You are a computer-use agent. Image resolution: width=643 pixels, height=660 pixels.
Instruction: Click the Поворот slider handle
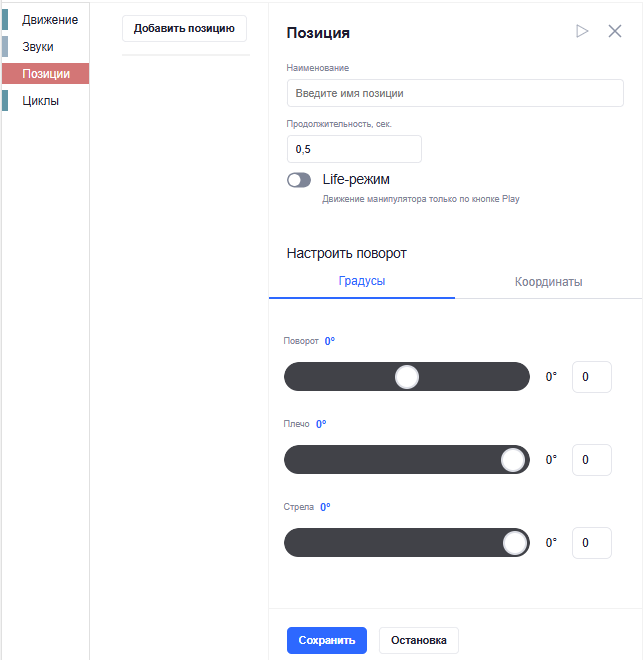pos(407,377)
